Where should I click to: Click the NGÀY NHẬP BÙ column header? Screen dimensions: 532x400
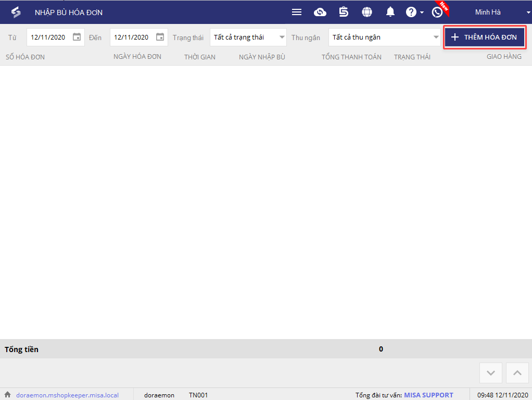[x=262, y=57]
